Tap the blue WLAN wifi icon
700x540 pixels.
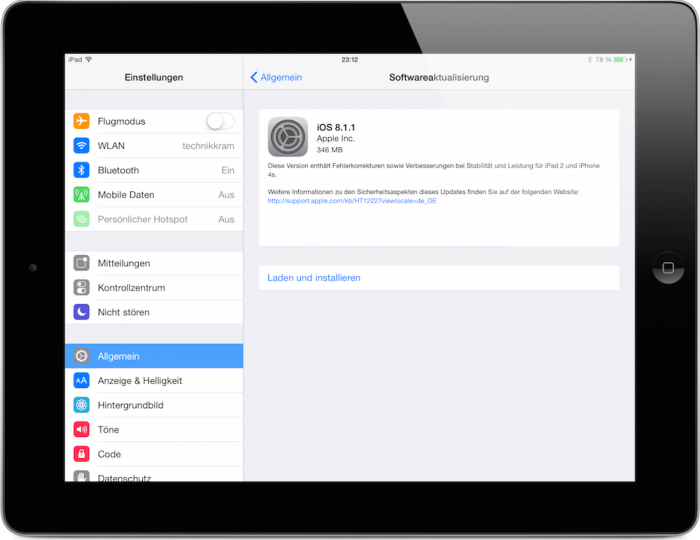coord(82,146)
